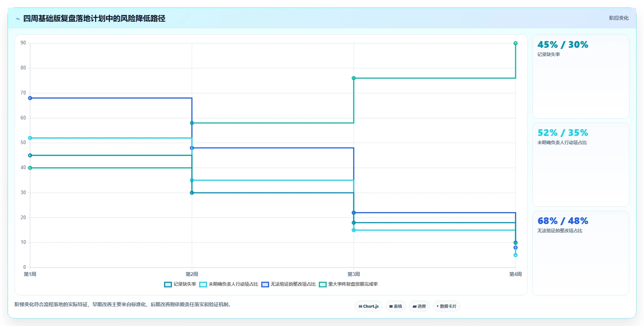The width and height of the screenshot is (644, 326).
Task: Click the 第2周 axis label
Action: click(192, 274)
